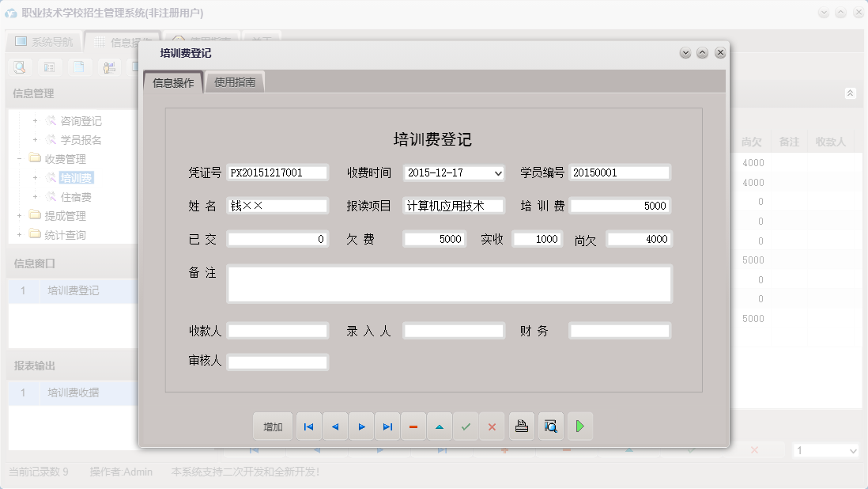Go to previous record using arrow icon
The width and height of the screenshot is (868, 489).
pyautogui.click(x=334, y=426)
